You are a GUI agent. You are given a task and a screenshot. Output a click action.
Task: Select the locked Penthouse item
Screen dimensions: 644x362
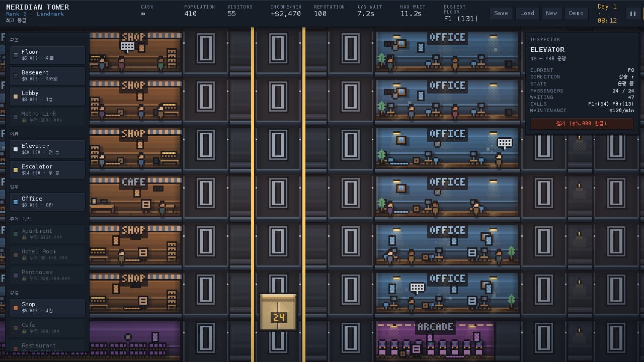point(47,275)
